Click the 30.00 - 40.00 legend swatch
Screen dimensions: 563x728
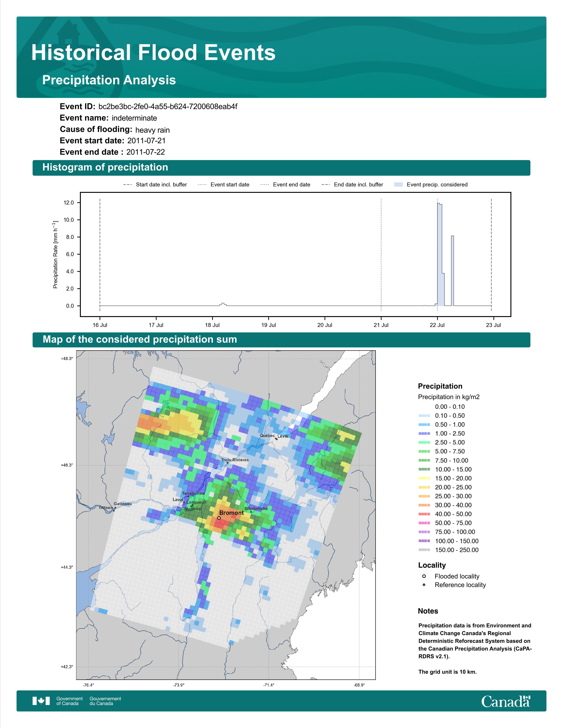point(424,505)
